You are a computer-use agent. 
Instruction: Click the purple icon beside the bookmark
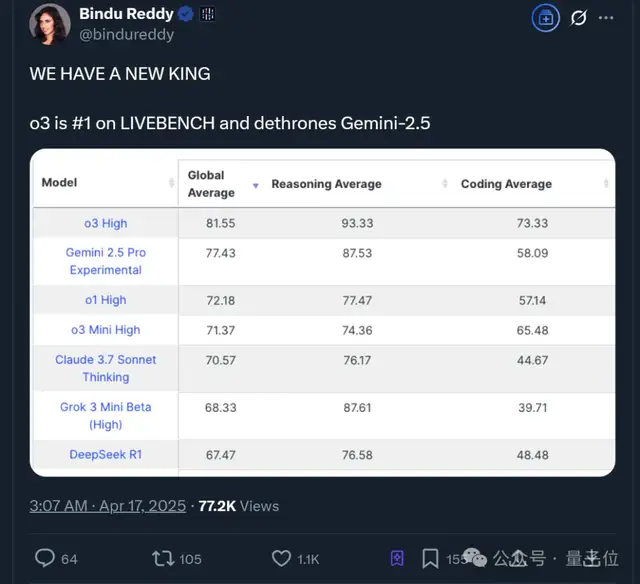[x=397, y=558]
